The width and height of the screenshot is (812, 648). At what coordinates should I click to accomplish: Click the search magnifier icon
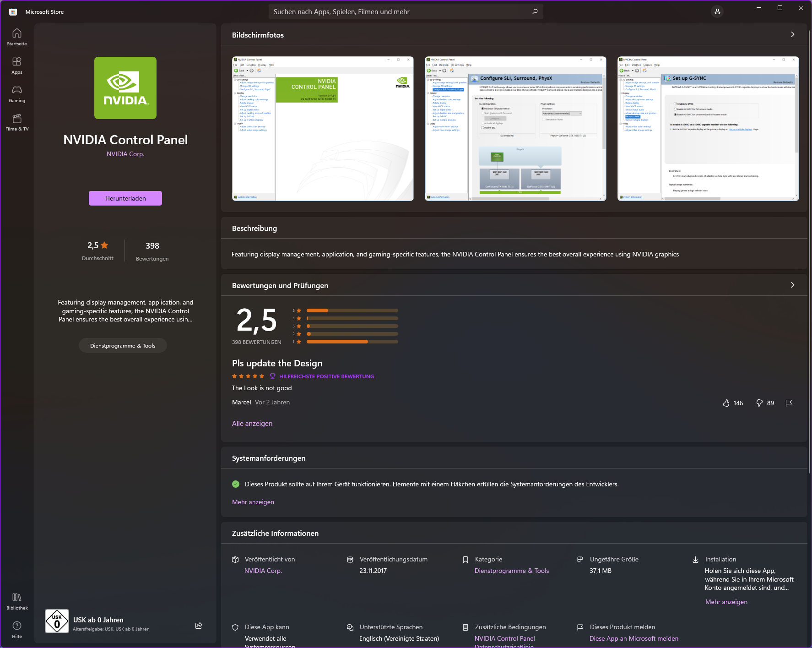point(535,11)
